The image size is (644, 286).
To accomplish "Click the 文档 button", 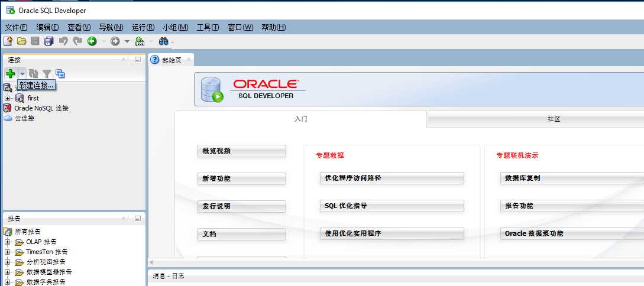I will (241, 234).
